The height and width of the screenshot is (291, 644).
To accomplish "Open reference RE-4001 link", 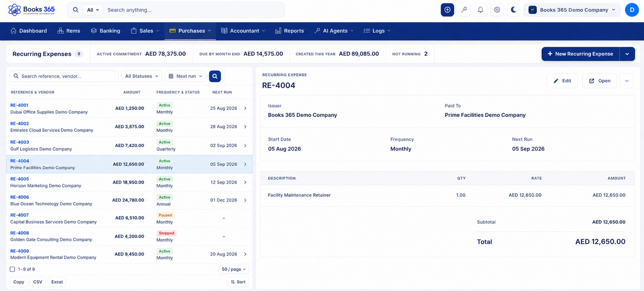I will point(19,105).
